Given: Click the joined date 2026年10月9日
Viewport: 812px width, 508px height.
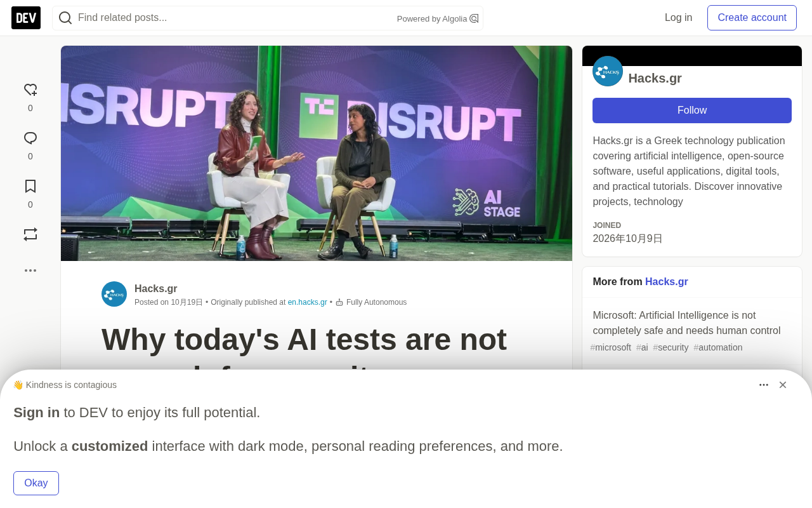Looking at the screenshot, I should 627,239.
